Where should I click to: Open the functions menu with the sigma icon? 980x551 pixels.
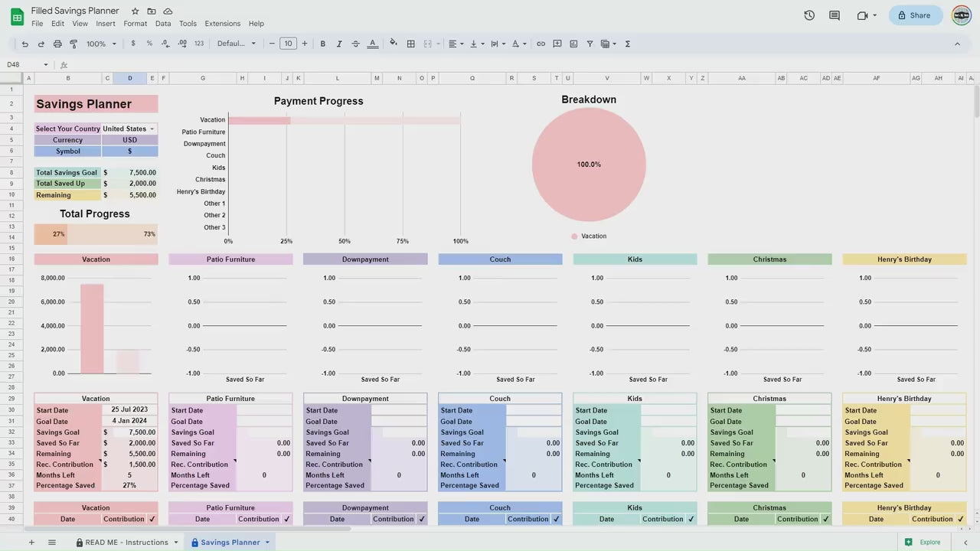(x=627, y=44)
